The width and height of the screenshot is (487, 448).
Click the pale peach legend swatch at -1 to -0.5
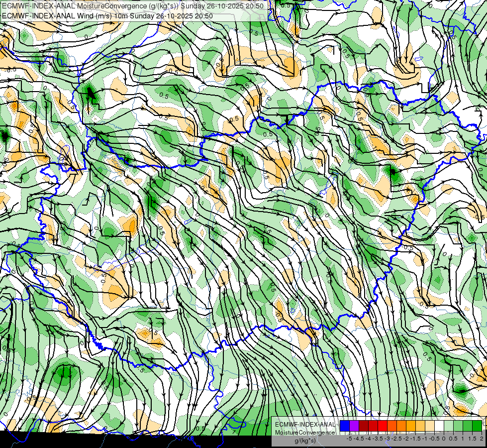tap(430, 426)
